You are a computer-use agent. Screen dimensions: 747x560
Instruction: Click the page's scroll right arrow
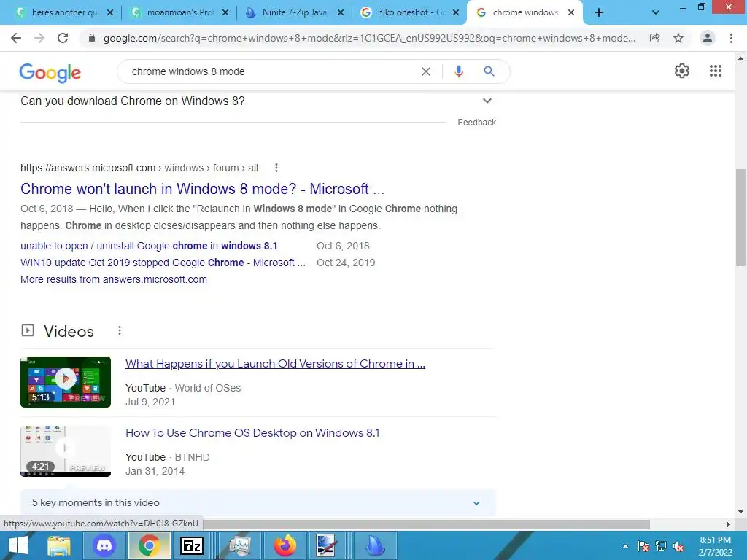click(x=728, y=524)
